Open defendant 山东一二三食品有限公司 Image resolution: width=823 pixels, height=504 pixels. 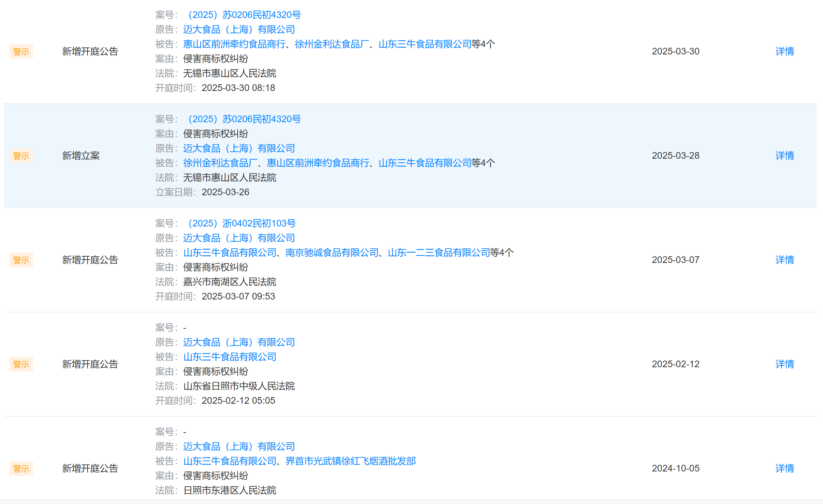[439, 253]
